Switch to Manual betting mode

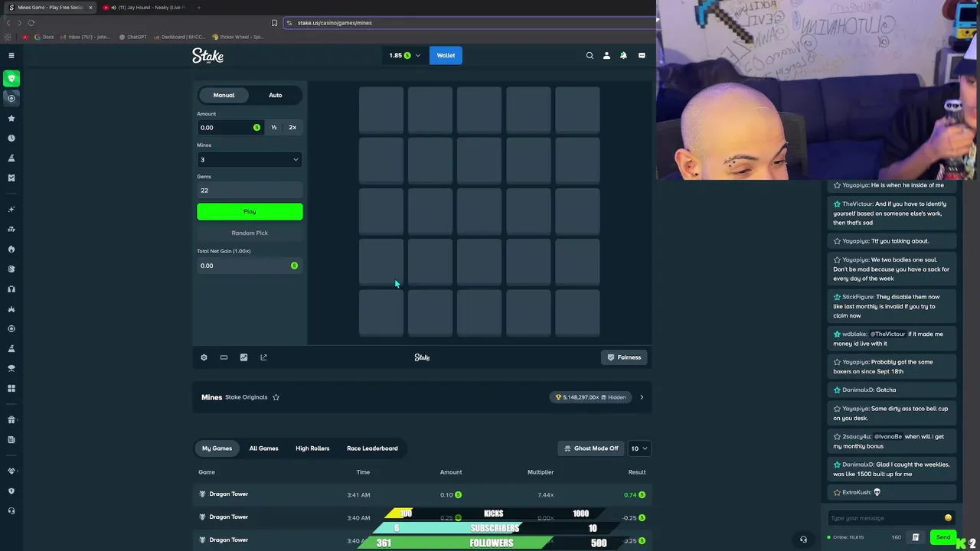pyautogui.click(x=224, y=95)
